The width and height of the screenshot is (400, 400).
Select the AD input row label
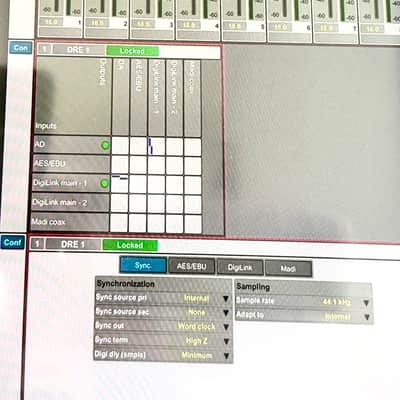pyautogui.click(x=72, y=145)
